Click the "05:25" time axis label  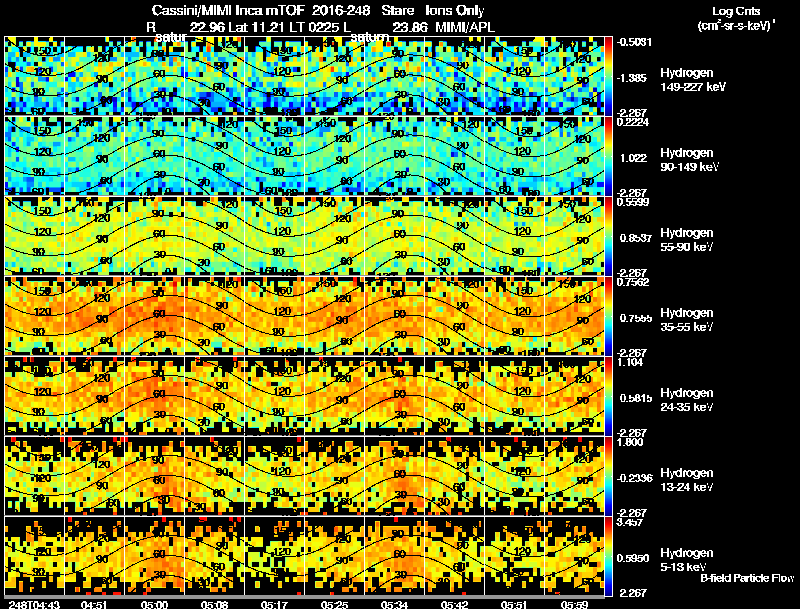[x=334, y=605]
